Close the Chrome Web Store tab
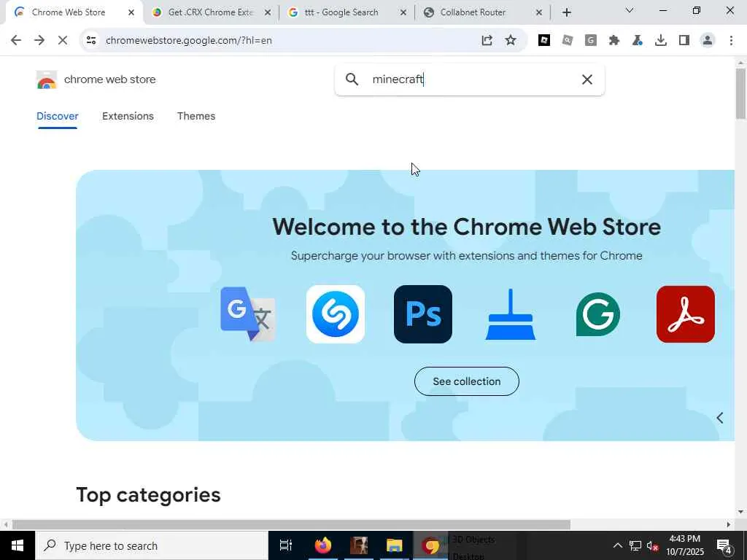 (x=131, y=13)
